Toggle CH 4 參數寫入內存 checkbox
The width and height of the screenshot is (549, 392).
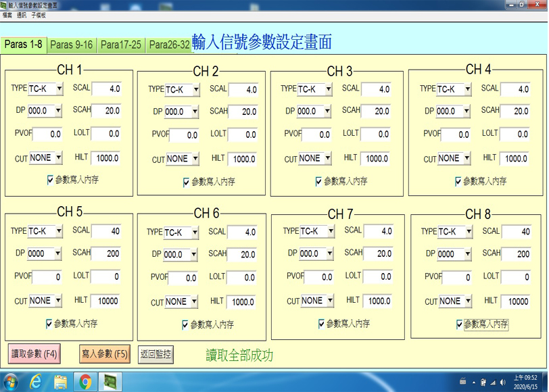[x=458, y=181]
